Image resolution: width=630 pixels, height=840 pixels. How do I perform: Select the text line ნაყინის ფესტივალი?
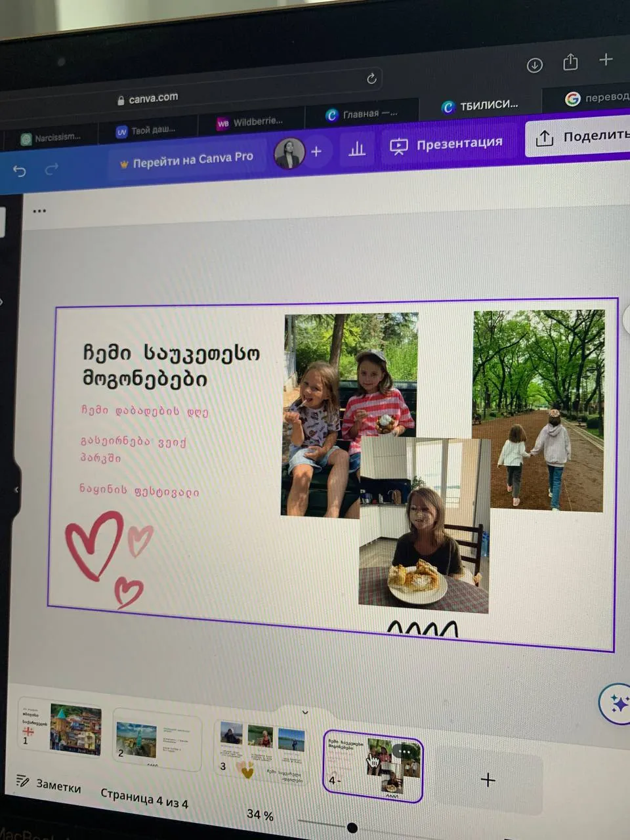139,490
